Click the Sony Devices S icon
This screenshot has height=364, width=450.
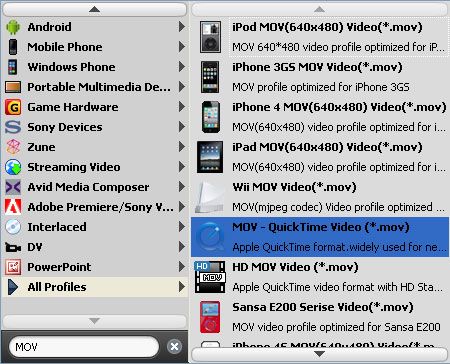[x=13, y=127]
